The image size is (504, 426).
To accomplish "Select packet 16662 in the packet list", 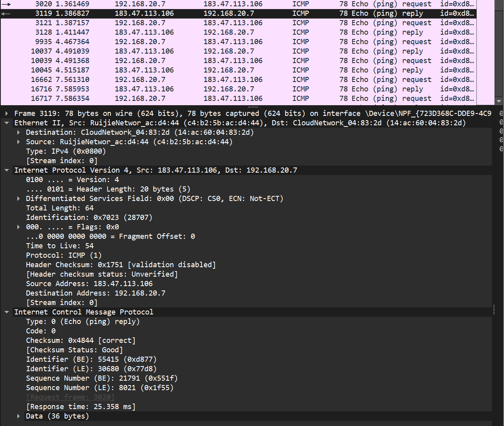I will click(158, 79).
